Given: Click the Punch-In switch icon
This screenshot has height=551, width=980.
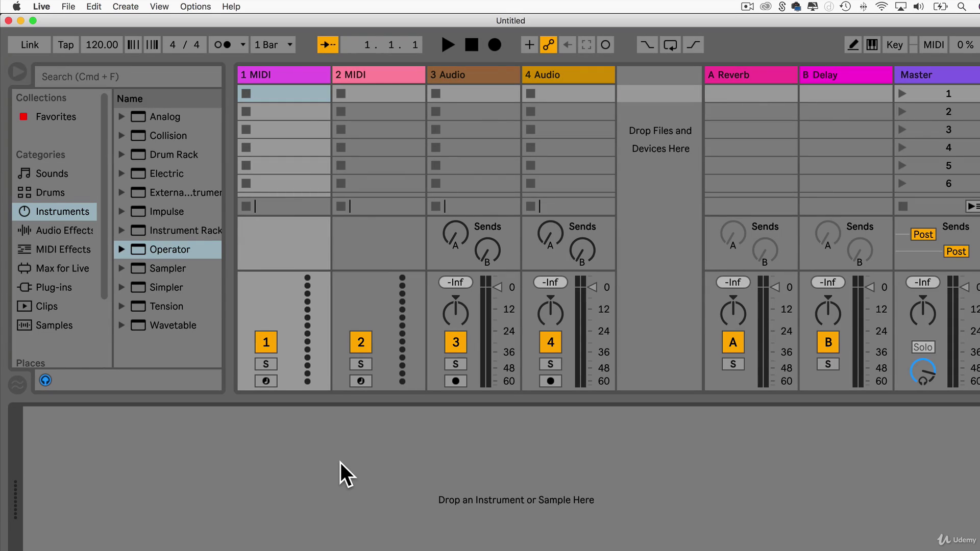Looking at the screenshot, I should (x=647, y=45).
